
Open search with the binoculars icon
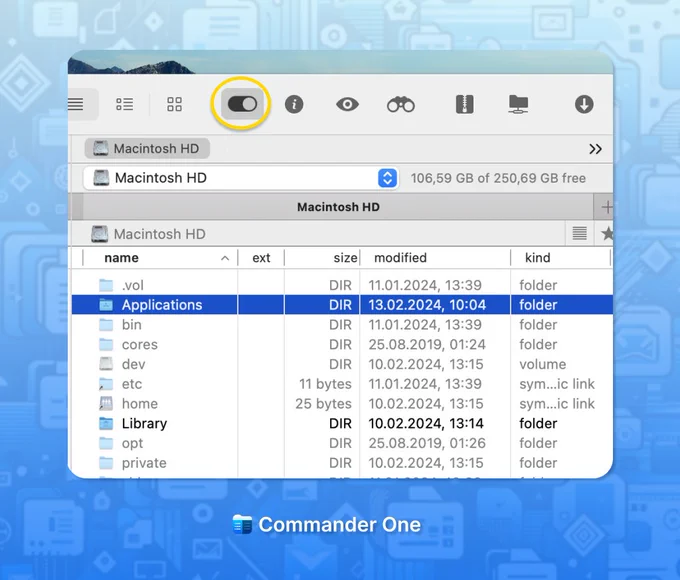[x=401, y=105]
